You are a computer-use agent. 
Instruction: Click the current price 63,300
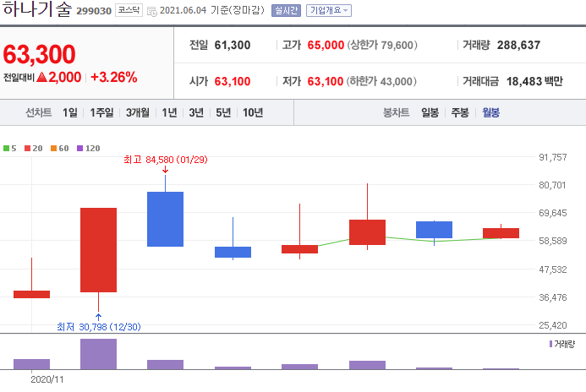pos(39,54)
